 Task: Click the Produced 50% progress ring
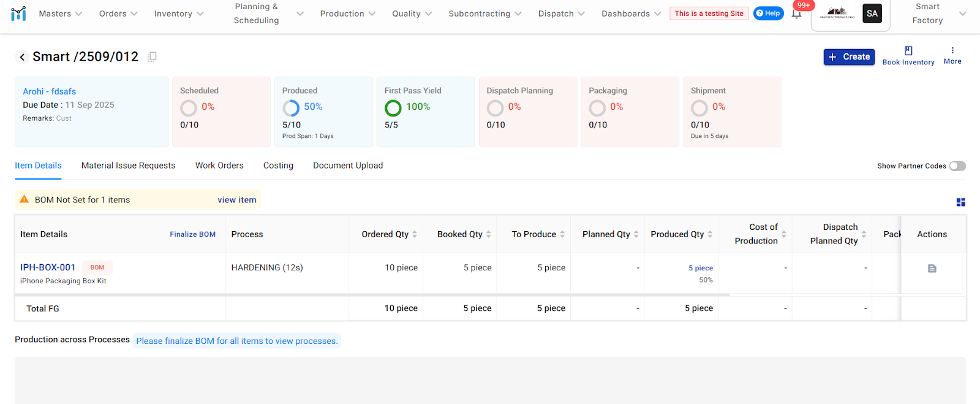pos(291,109)
